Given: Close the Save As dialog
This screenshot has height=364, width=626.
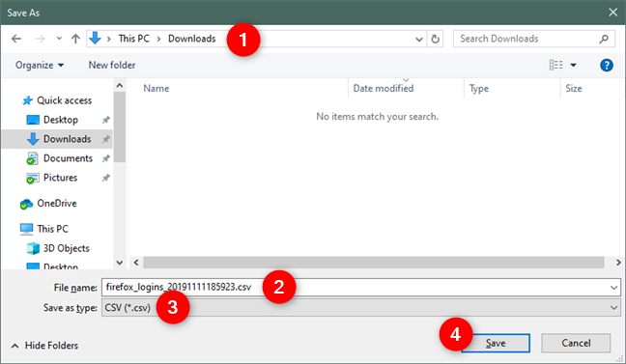Looking at the screenshot, I should point(612,13).
